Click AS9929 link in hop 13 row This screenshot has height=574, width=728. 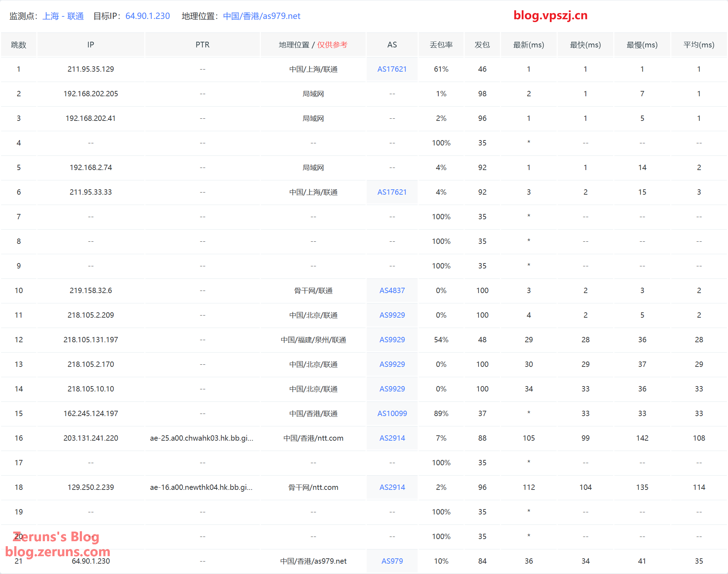coord(392,364)
